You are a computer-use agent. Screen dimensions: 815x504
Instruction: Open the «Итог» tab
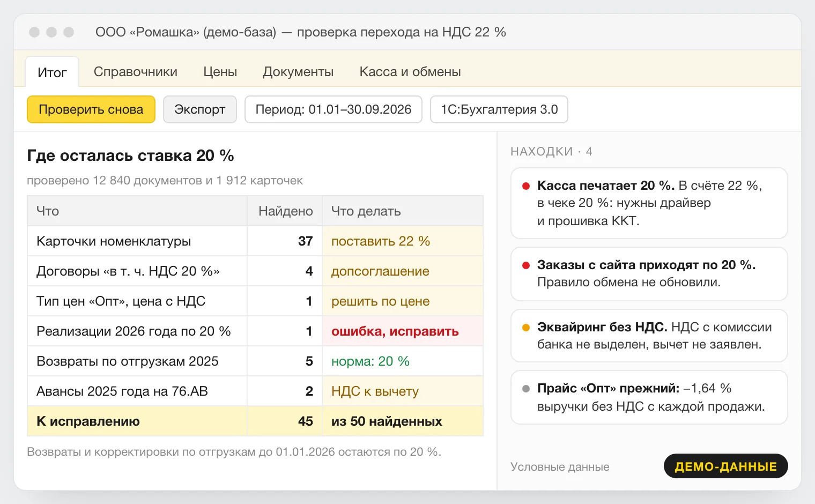[x=52, y=72]
